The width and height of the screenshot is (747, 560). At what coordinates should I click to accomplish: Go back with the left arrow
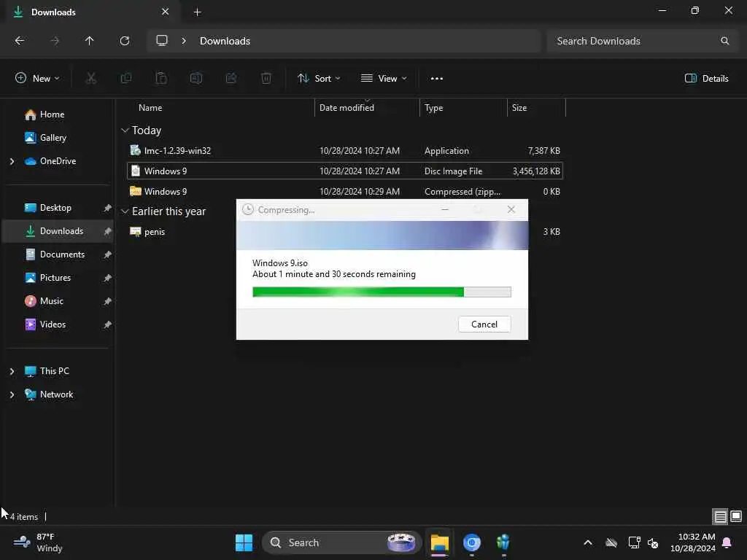pos(20,41)
